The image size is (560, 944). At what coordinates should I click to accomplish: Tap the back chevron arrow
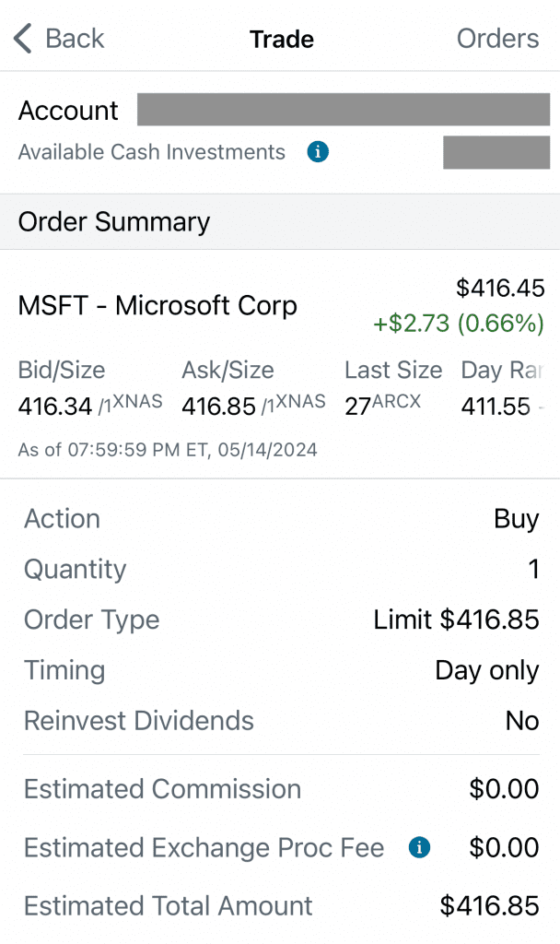[x=22, y=39]
